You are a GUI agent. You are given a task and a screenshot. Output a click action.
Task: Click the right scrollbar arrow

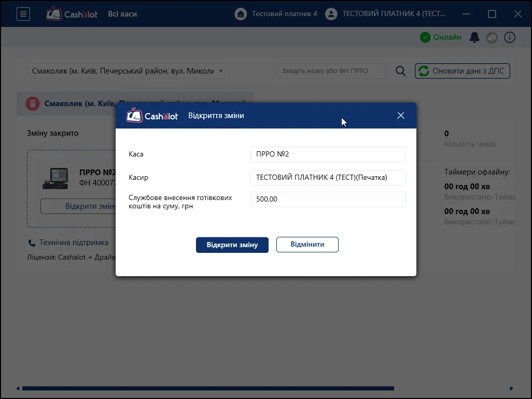(512, 388)
